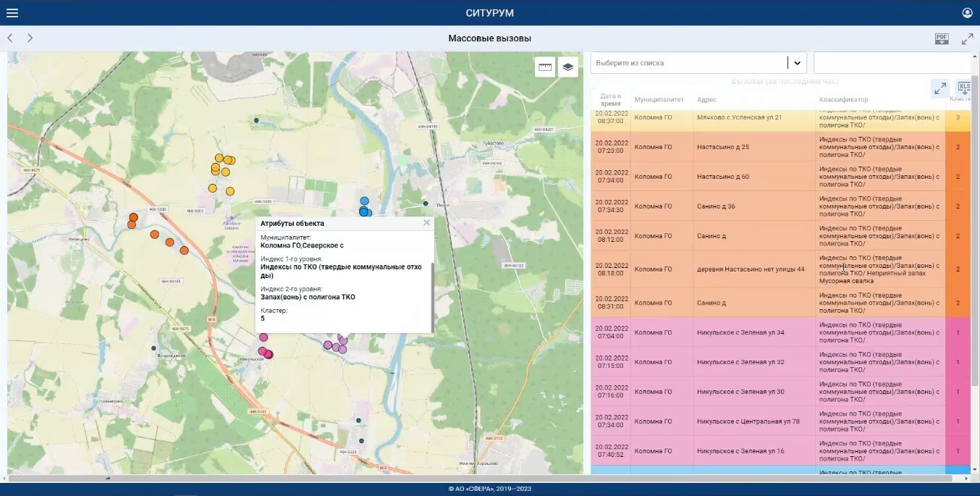The height and width of the screenshot is (496, 980).
Task: Click the dark dot marker near Воскресенское
Action: pos(153,348)
